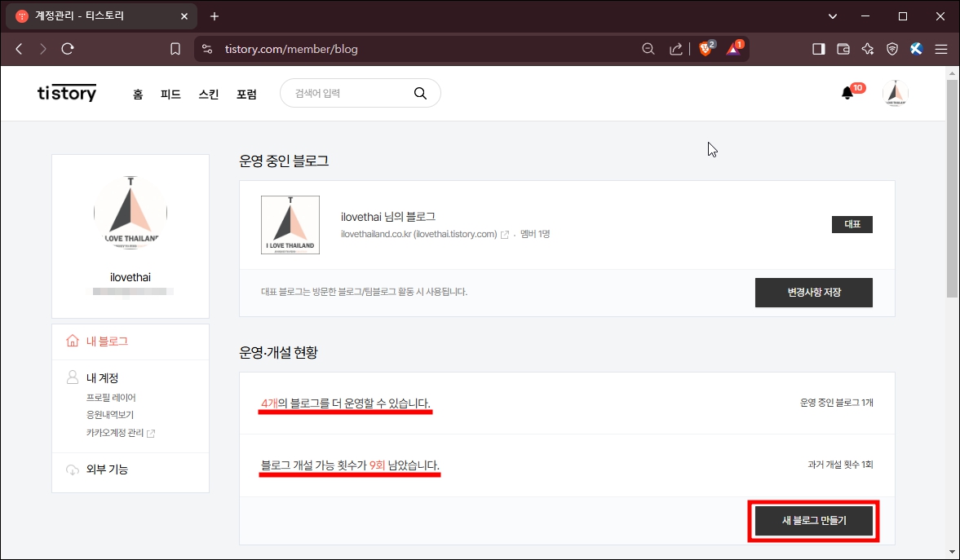
Task: Click the person icon beside 내 계정
Action: point(72,377)
